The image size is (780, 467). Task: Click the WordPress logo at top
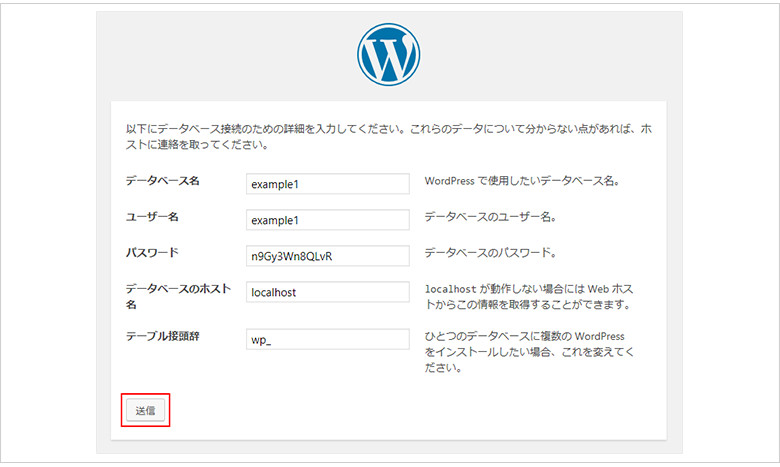point(389,52)
